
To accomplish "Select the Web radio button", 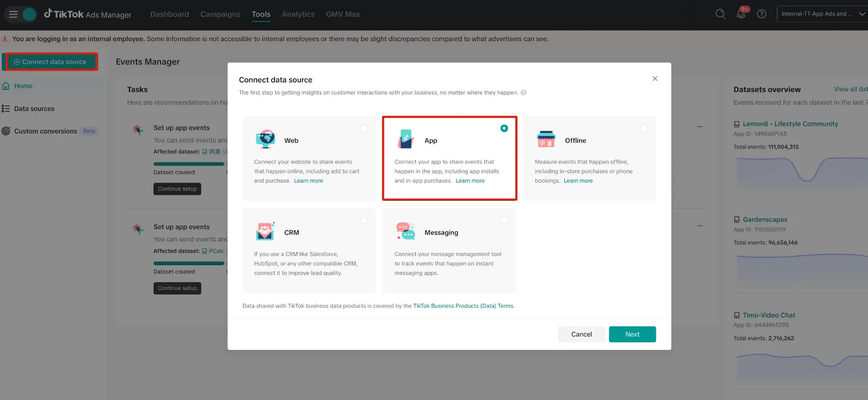I will point(364,128).
